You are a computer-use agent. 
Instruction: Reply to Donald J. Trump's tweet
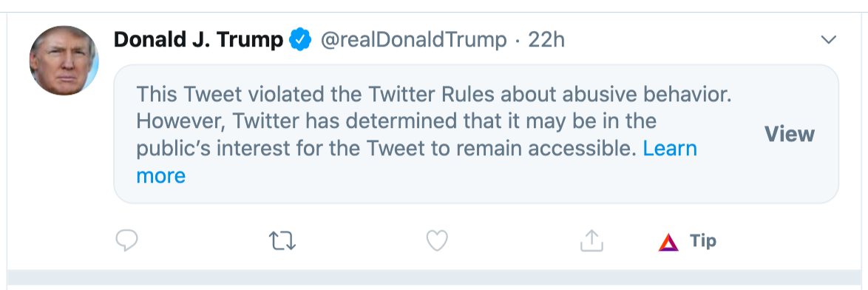126,240
